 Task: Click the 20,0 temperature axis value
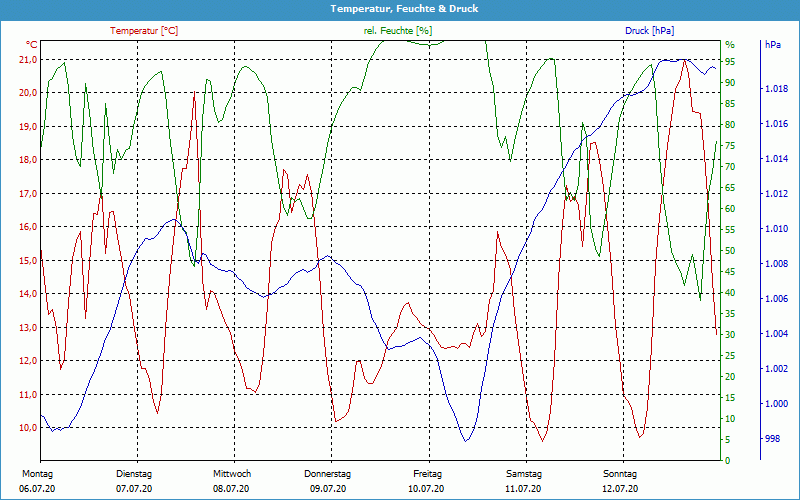(x=29, y=93)
